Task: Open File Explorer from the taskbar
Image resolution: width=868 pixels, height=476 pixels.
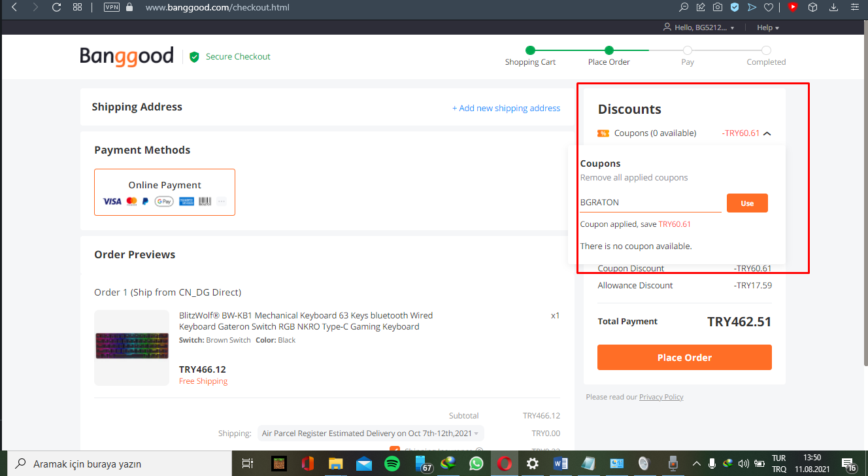Action: click(x=336, y=464)
